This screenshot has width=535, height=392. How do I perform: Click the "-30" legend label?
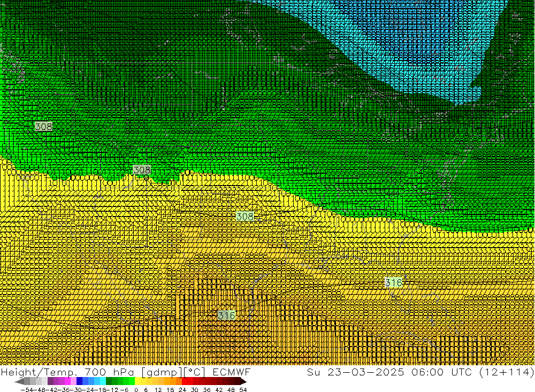tap(76, 390)
